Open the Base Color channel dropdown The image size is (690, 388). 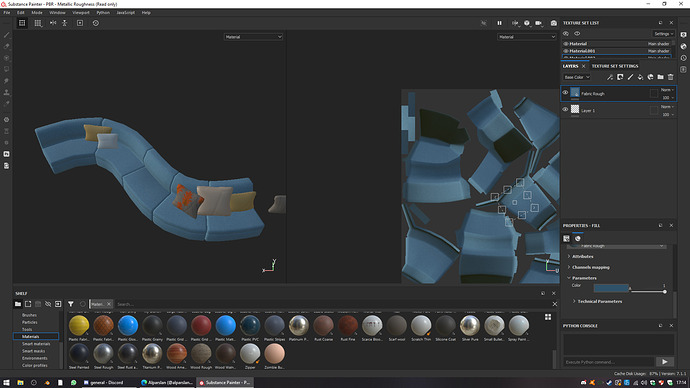coord(577,77)
